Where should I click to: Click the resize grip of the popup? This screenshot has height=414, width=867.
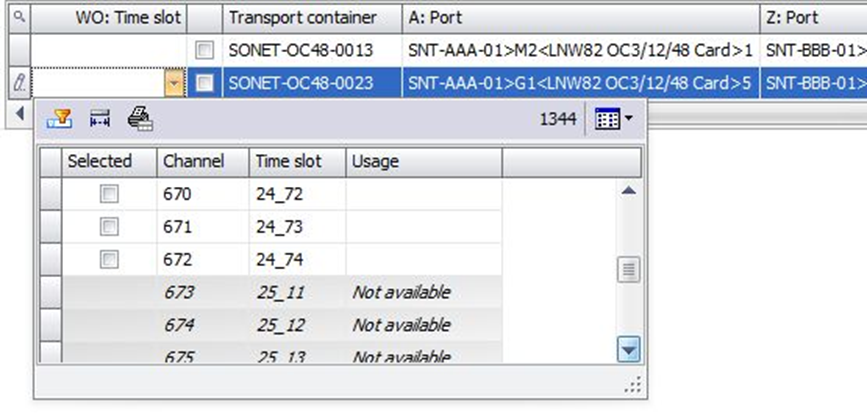tap(633, 384)
